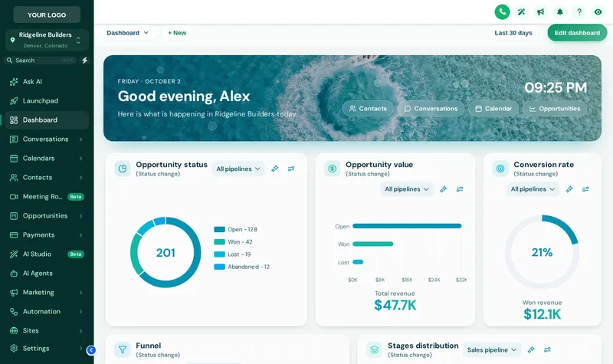Open the help question mark icon
The height and width of the screenshot is (364, 613).
579,12
